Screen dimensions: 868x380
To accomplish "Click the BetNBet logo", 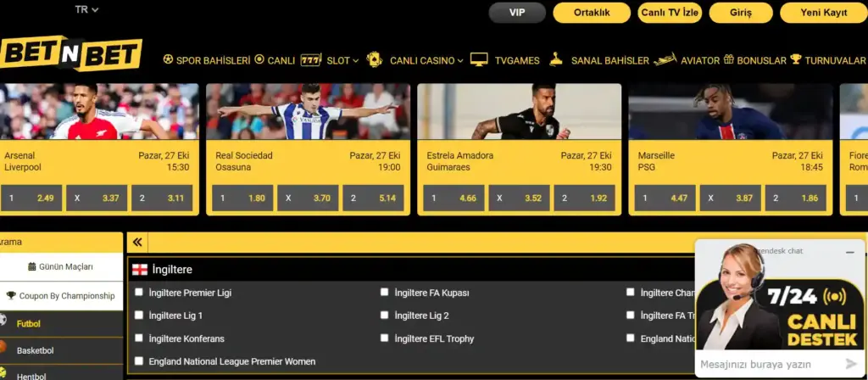I will click(70, 54).
